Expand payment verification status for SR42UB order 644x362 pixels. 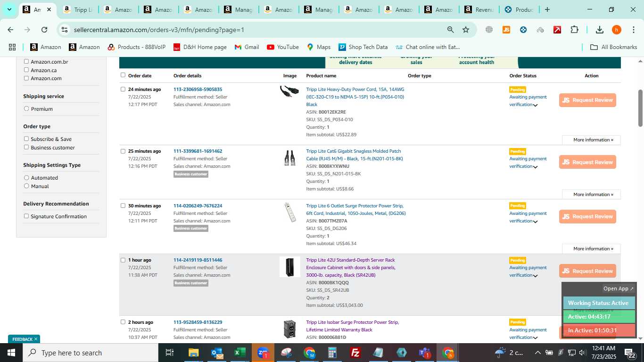click(536, 276)
